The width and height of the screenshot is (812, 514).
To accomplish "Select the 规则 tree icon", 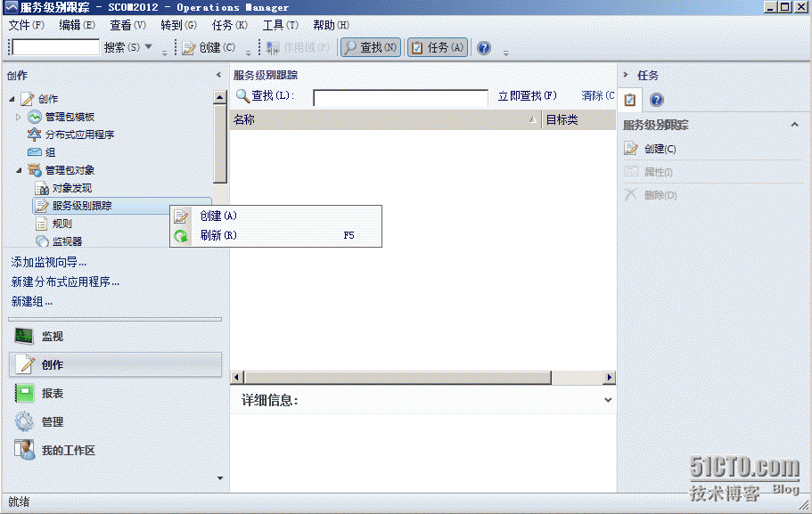I will tap(41, 224).
